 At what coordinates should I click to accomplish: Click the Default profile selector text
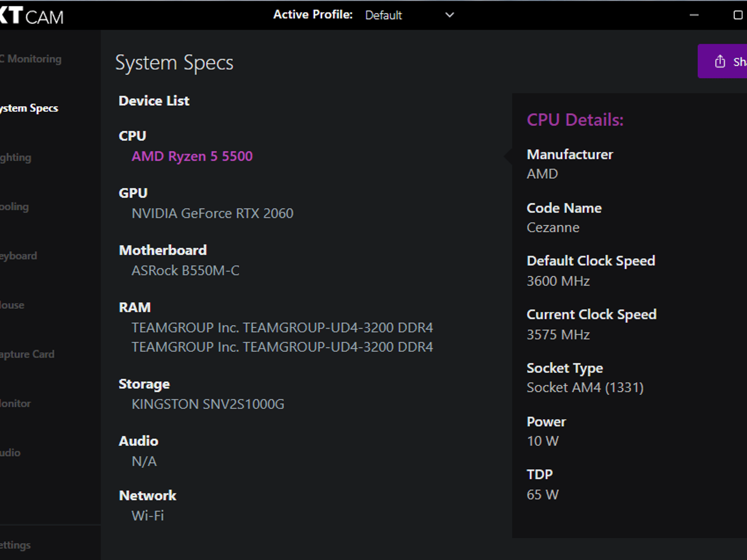coord(383,15)
